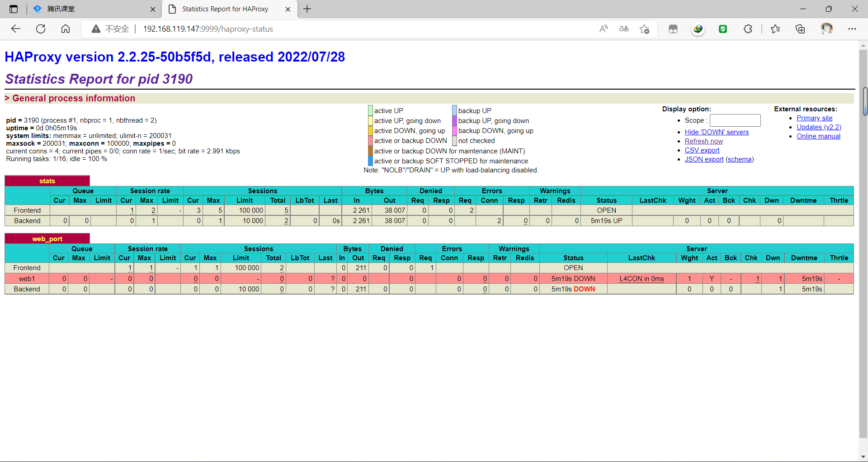Image resolution: width=868 pixels, height=462 pixels.
Task: Open CSV export link
Action: click(702, 150)
